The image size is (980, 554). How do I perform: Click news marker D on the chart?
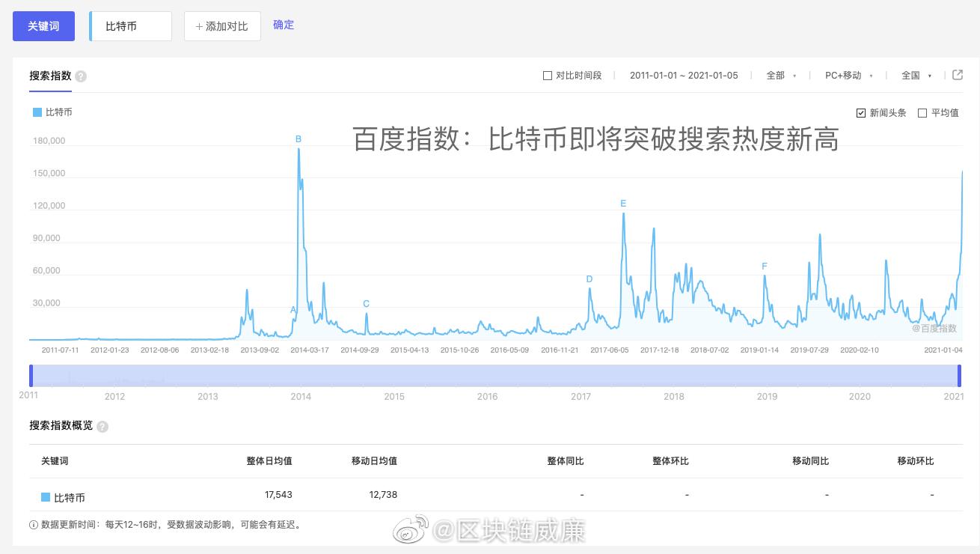click(x=589, y=279)
